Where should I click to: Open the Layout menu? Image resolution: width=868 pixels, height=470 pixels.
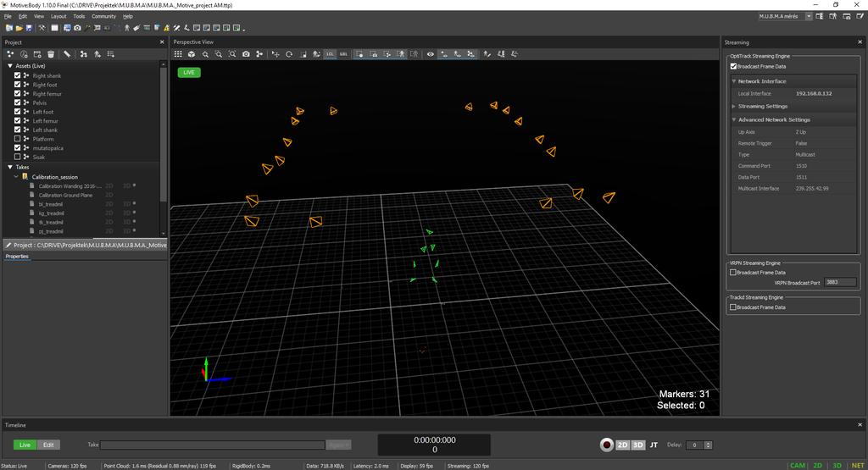[58, 17]
